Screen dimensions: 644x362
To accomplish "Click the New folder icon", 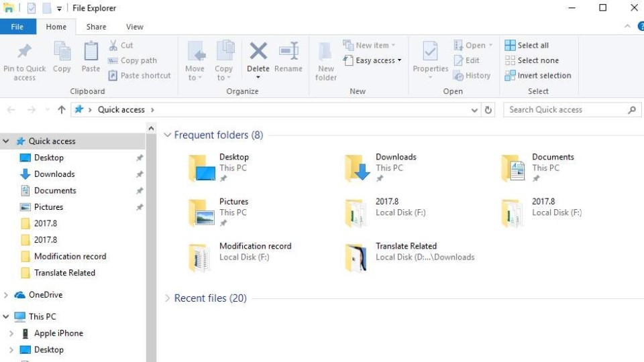I will pyautogui.click(x=325, y=52).
